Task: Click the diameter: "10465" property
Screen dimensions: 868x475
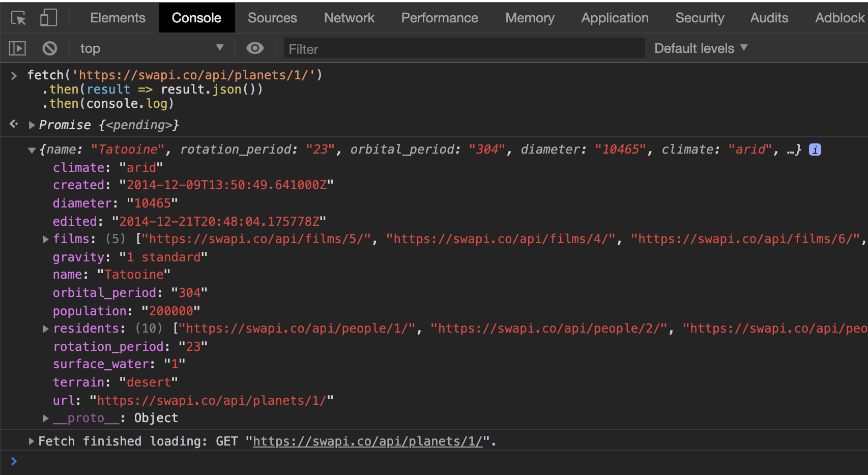Action: 115,203
